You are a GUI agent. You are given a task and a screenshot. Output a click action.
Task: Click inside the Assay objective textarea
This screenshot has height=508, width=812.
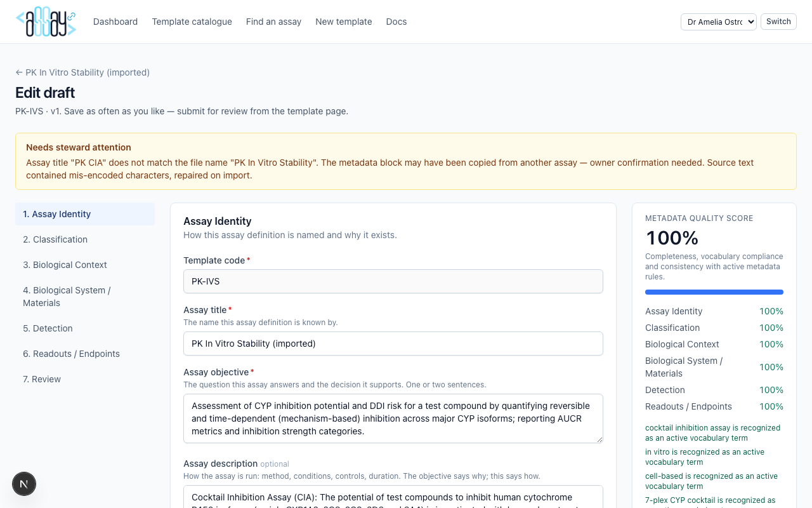[393, 418]
